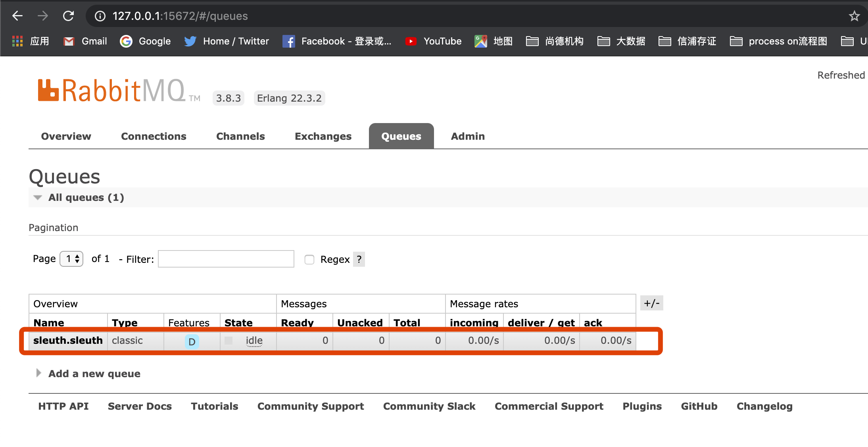Click the durable 'D' feature badge
This screenshot has height=447, width=868.
pos(192,341)
